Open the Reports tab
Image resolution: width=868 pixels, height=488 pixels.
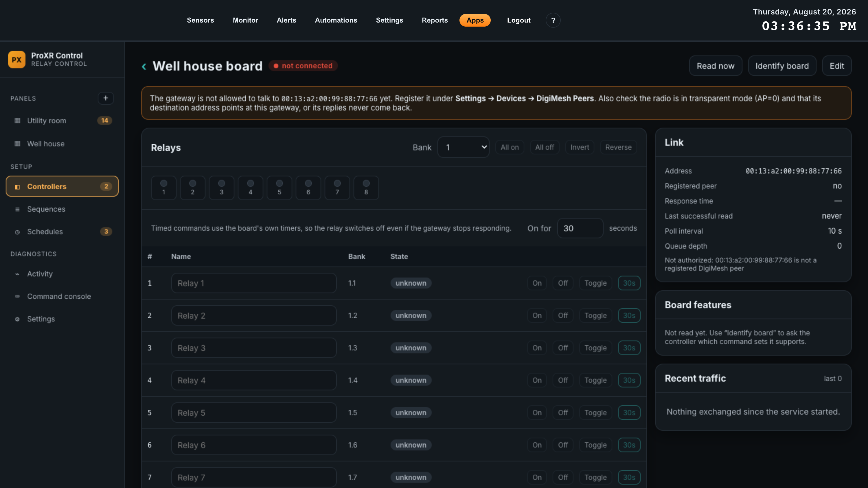pyautogui.click(x=435, y=20)
